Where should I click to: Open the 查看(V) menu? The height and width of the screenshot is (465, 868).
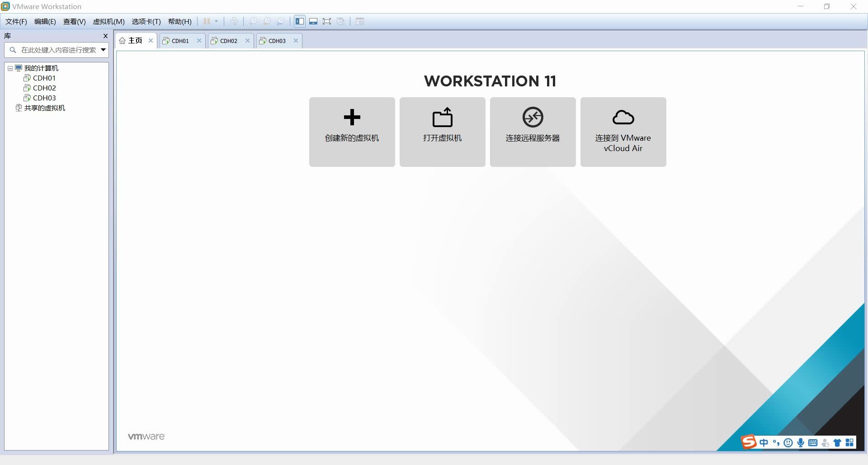[75, 21]
